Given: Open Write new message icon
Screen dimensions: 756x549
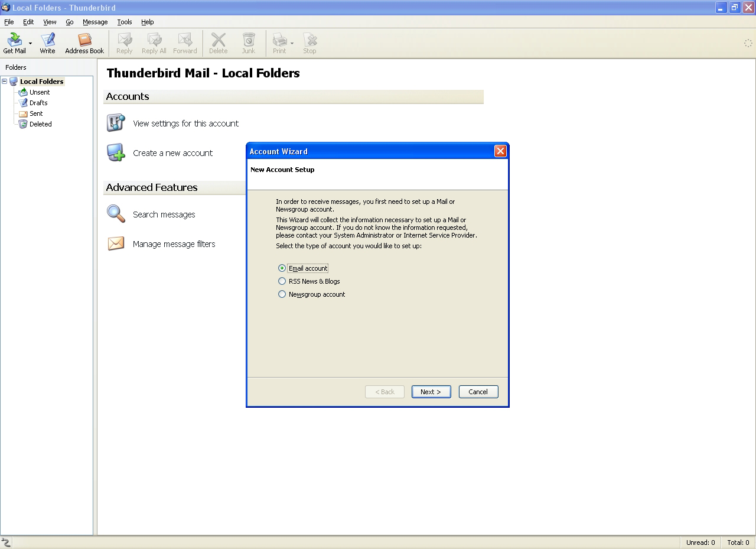Looking at the screenshot, I should tap(47, 40).
